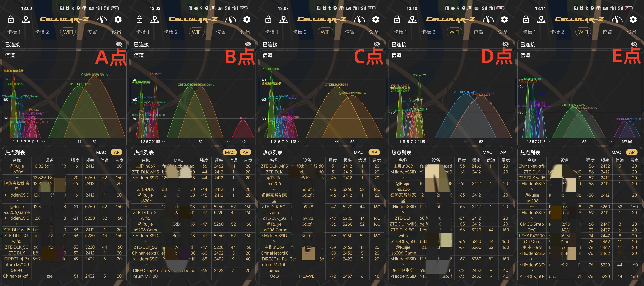Open the map pin icon in the 13:10 screen
This screenshot has width=644, height=286.
click(412, 19)
